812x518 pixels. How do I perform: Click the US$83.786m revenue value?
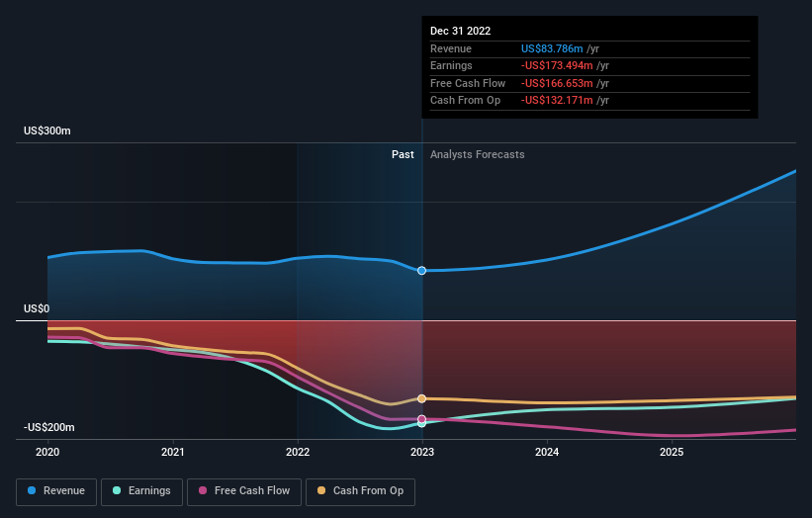coord(552,48)
